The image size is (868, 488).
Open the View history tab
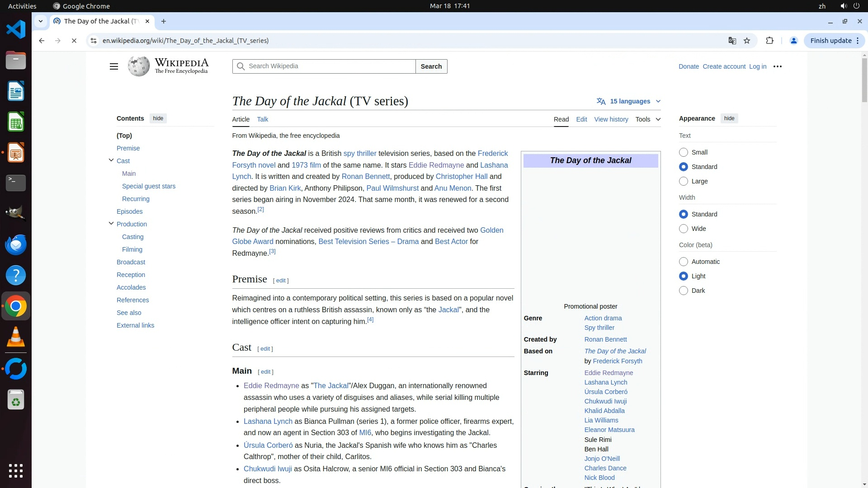611,119
